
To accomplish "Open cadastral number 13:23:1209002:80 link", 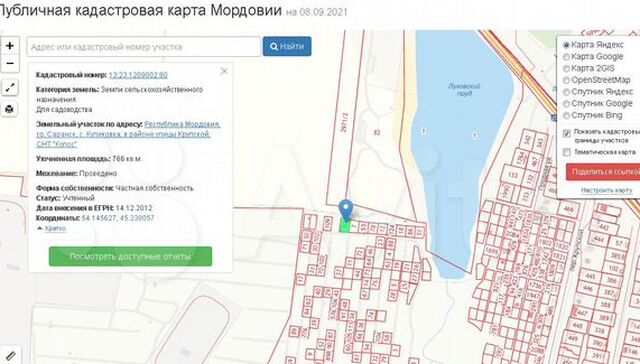I will click(138, 75).
